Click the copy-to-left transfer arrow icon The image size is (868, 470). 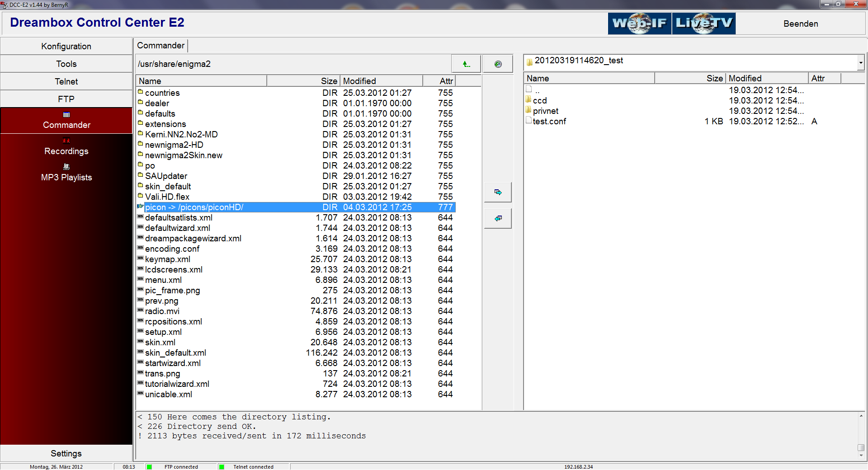click(x=498, y=219)
